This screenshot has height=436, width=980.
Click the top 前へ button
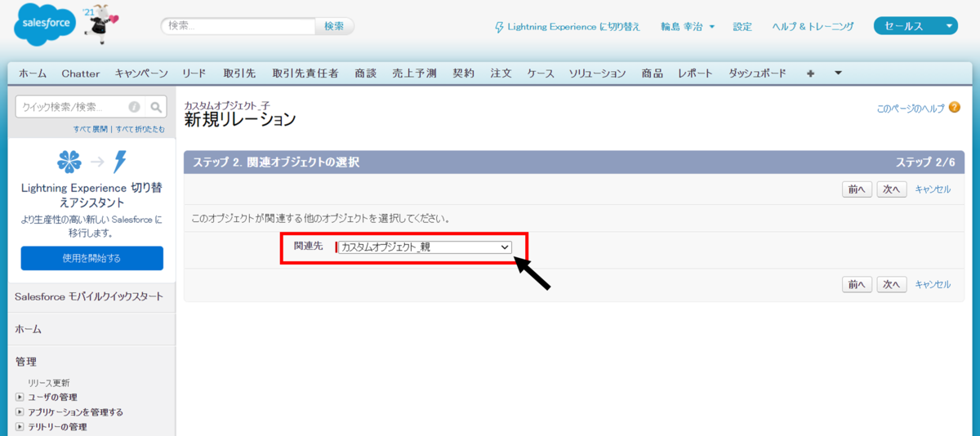click(857, 189)
